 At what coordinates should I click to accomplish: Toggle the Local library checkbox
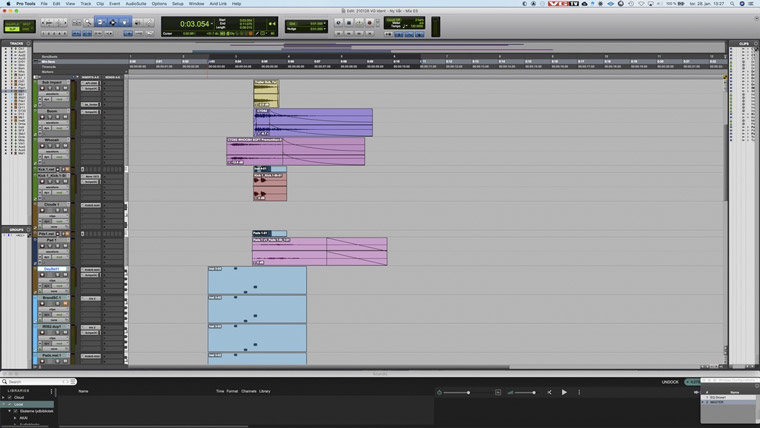(10, 404)
